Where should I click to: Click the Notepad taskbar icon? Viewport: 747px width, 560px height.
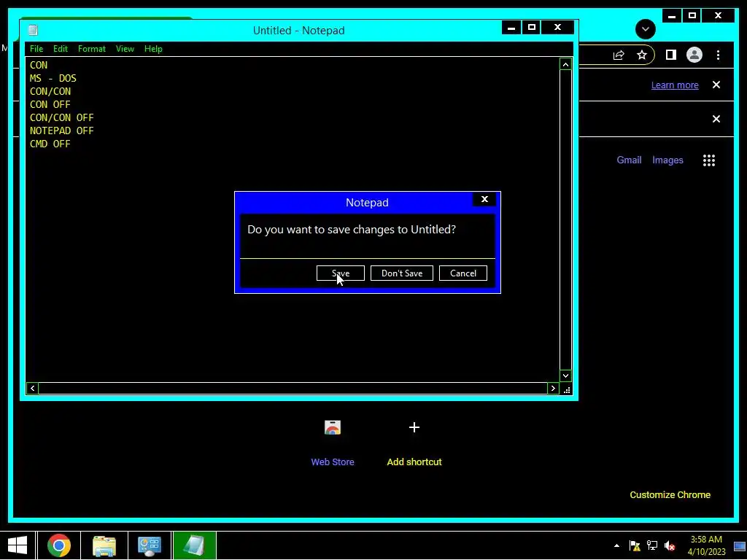pyautogui.click(x=194, y=545)
